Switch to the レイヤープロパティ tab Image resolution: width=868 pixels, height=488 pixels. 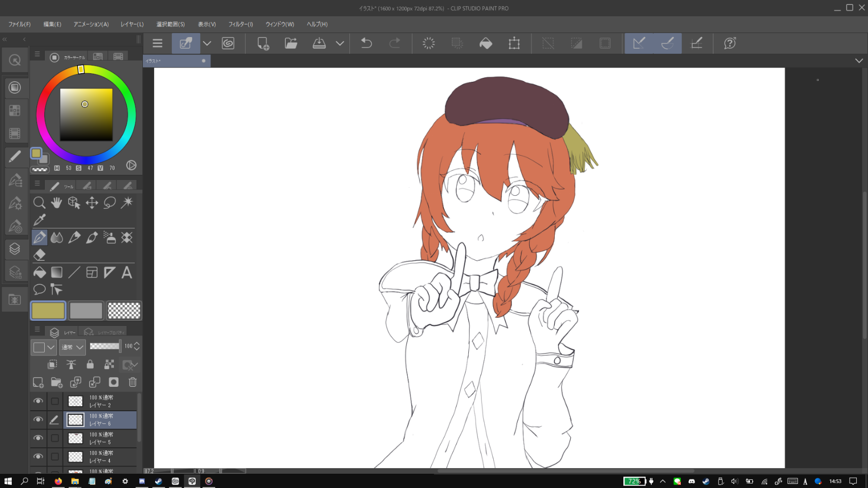pos(105,332)
